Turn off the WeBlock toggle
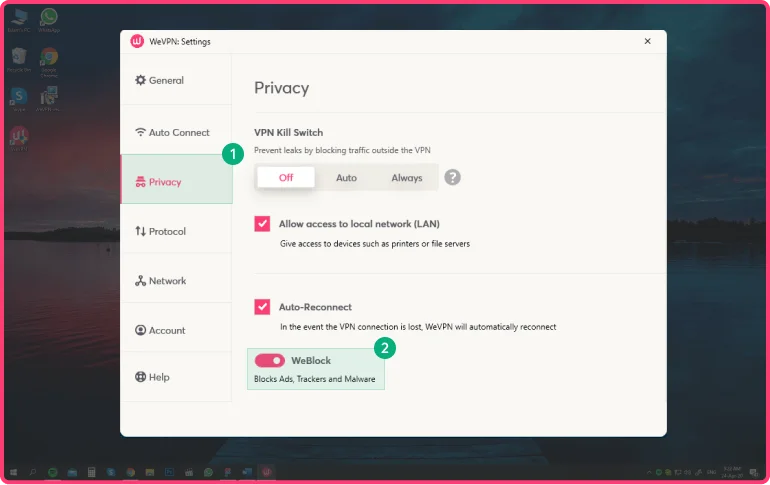 coord(269,360)
